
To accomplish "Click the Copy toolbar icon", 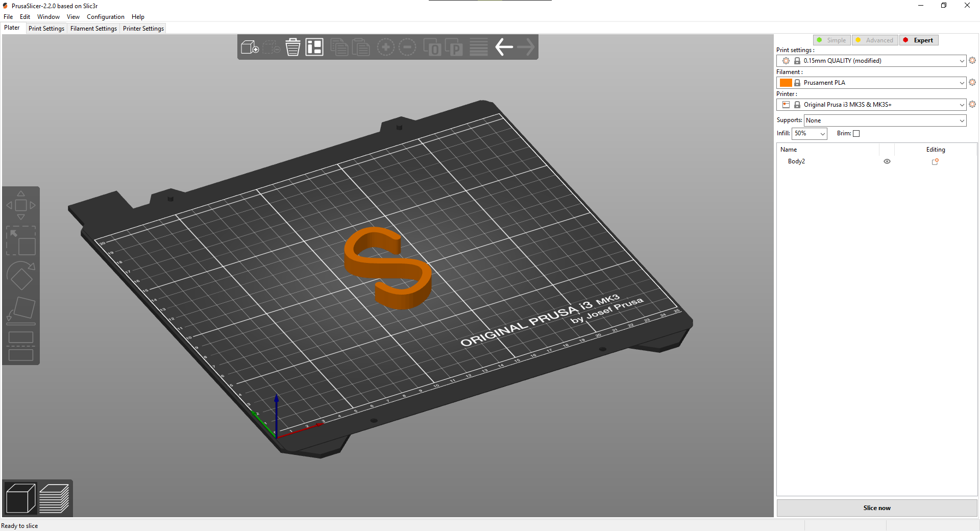I will 339,47.
